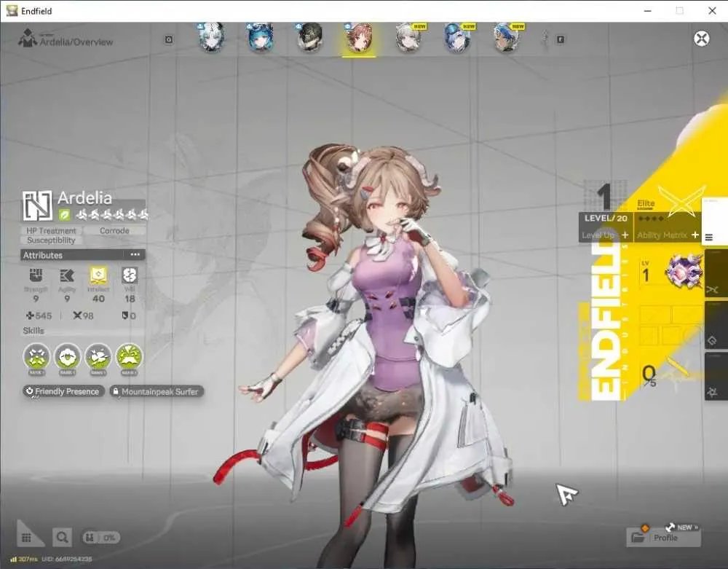Click the HP value 545
The image size is (728, 569).
(x=39, y=316)
